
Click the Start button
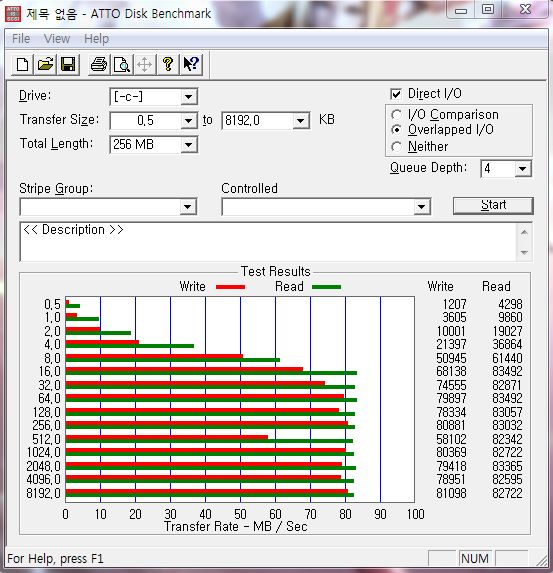click(x=493, y=205)
